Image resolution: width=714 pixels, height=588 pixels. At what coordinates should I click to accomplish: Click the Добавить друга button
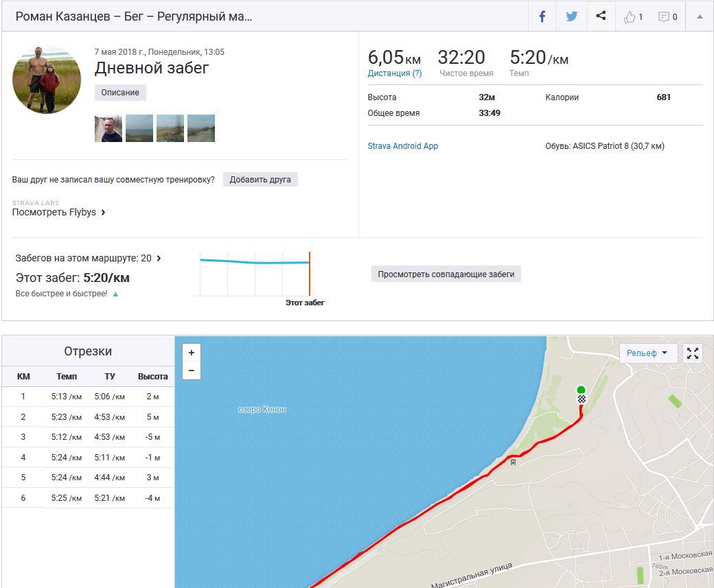260,180
